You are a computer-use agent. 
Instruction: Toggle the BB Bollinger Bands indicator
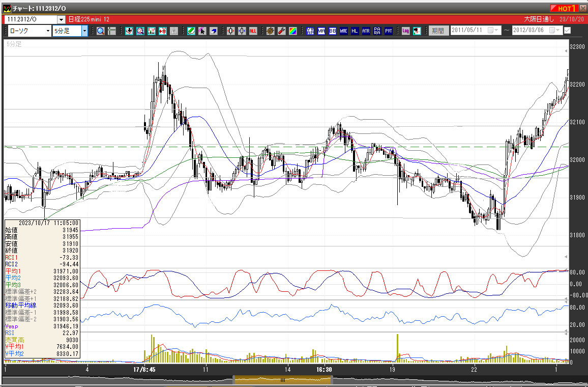click(x=333, y=31)
